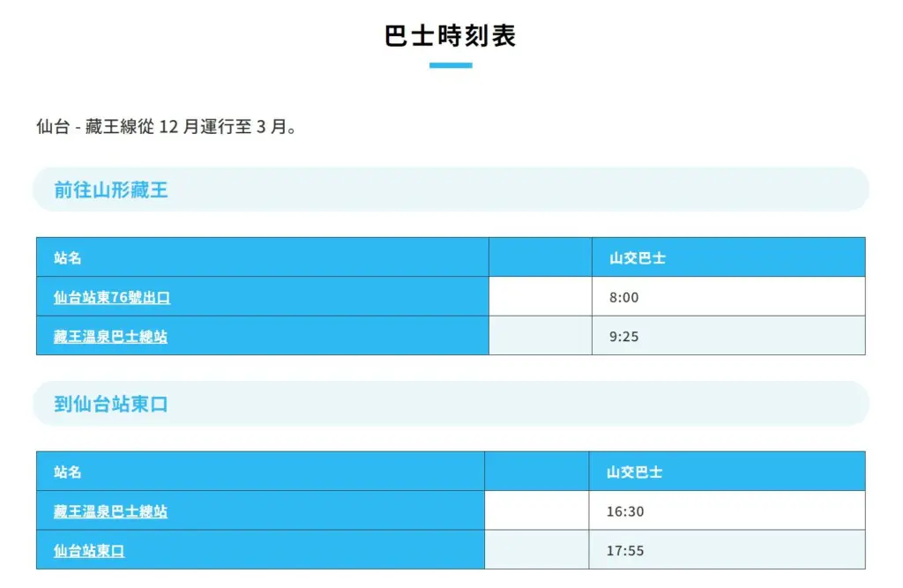Viewport: 903px width, 588px height.
Task: Click 藏王溫泉巴士總站 link in 前往山形藏王 table
Action: pos(110,337)
